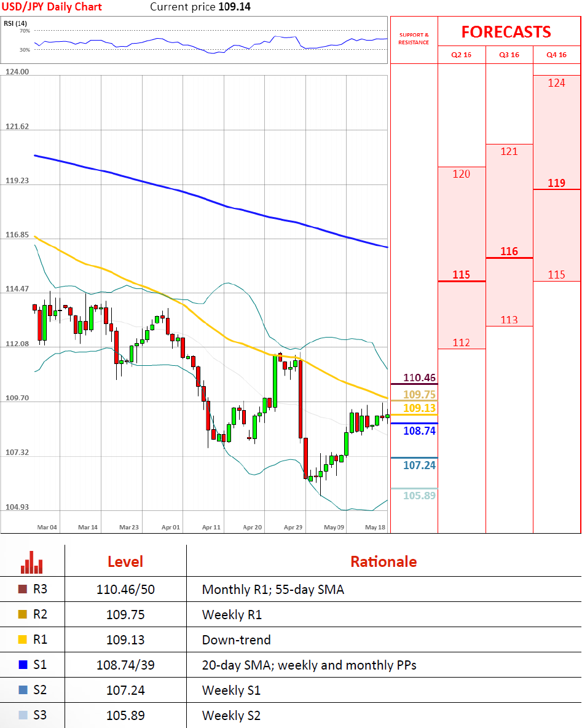Click the '110.46/50' level cell

click(125, 590)
